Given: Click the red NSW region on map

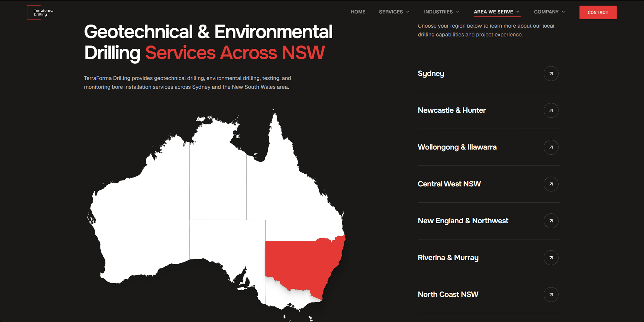Looking at the screenshot, I should click(x=304, y=264).
